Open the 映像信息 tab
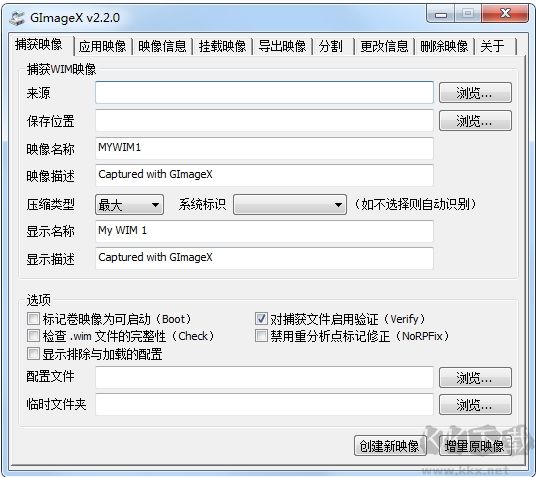The height and width of the screenshot is (477, 536). 162,46
